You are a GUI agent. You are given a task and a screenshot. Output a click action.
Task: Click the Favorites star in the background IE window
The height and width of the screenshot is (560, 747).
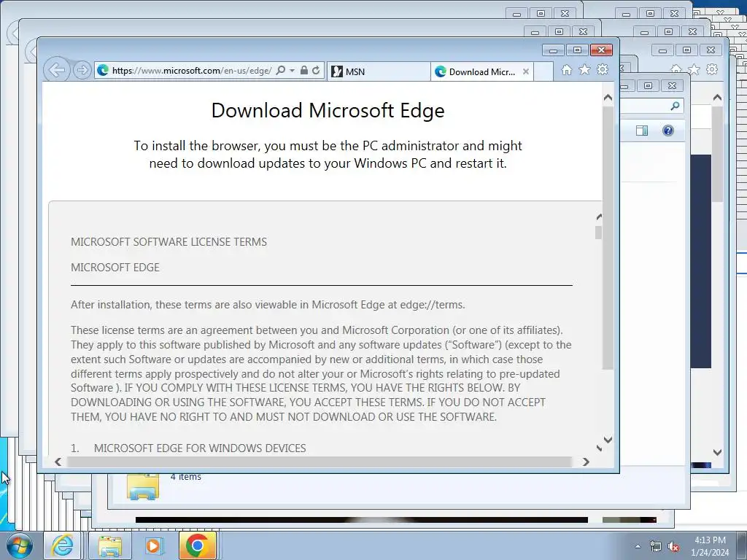pyautogui.click(x=694, y=69)
